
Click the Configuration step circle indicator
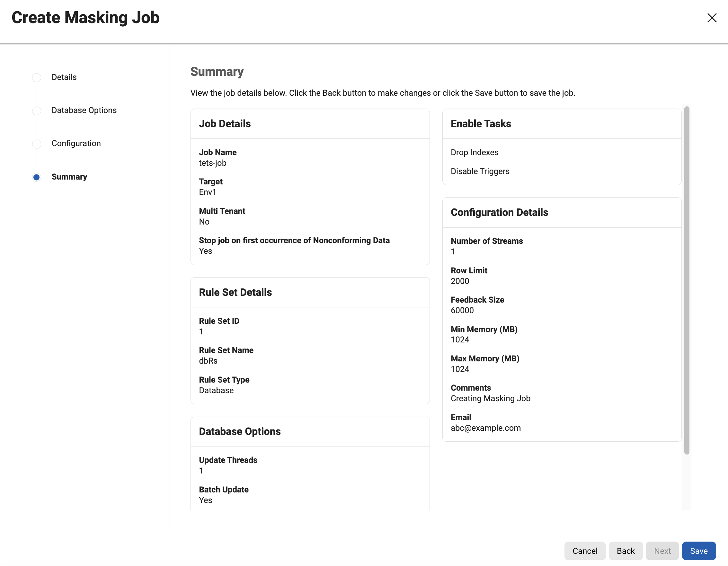(37, 144)
